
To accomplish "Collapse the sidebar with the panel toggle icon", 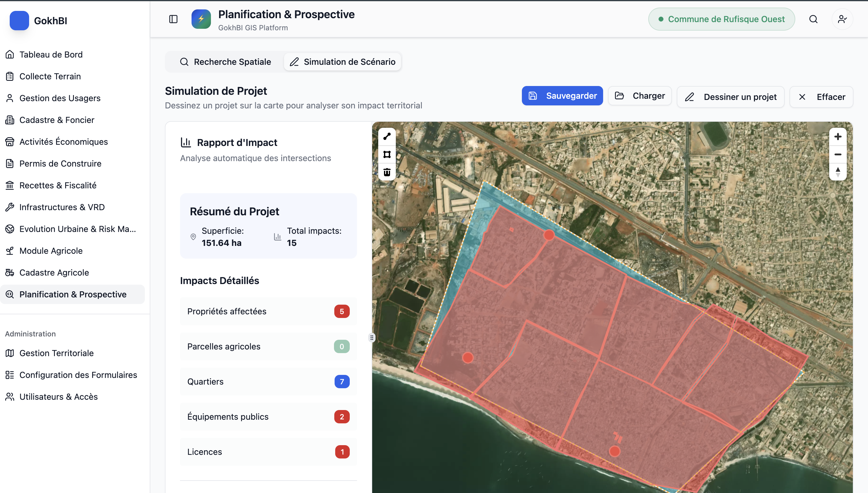I will 173,19.
